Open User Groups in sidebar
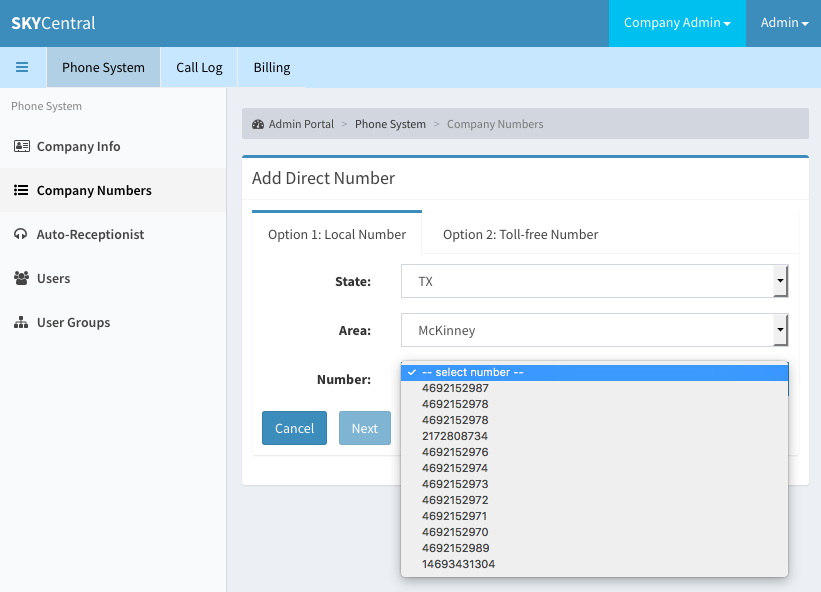The image size is (821, 592). (113, 322)
